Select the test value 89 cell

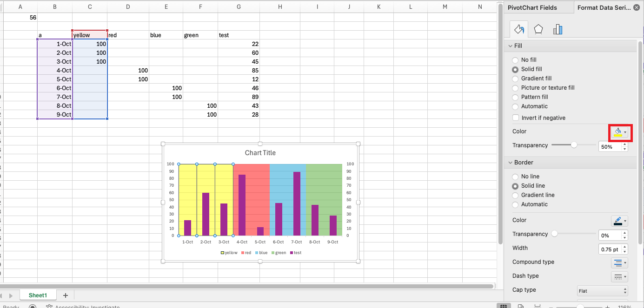pos(239,97)
